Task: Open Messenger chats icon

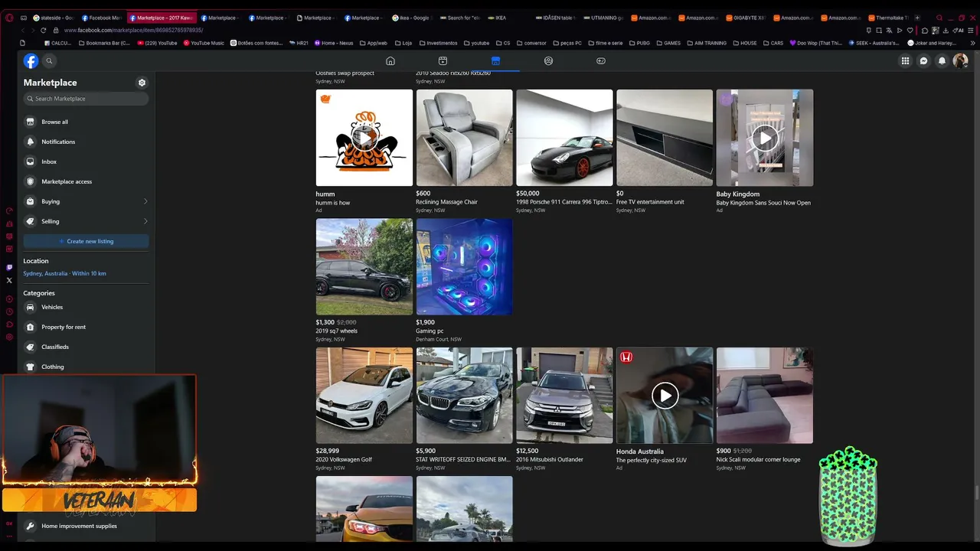Action: click(924, 61)
